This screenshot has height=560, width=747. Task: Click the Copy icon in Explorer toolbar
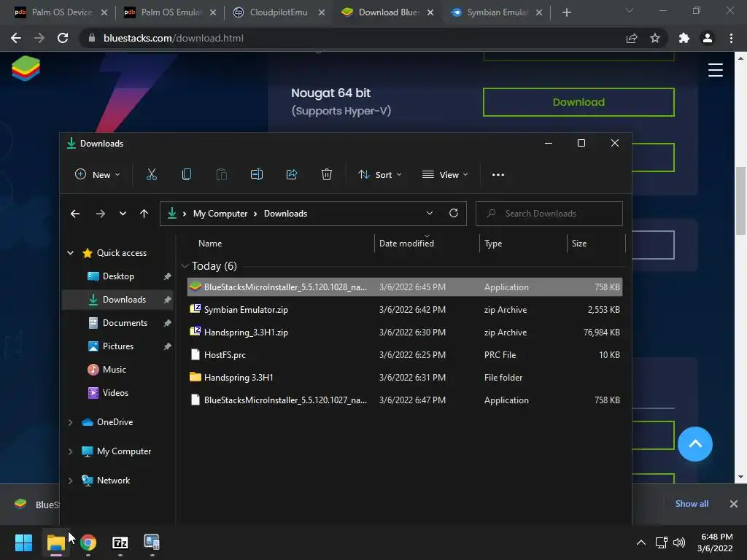click(x=187, y=175)
